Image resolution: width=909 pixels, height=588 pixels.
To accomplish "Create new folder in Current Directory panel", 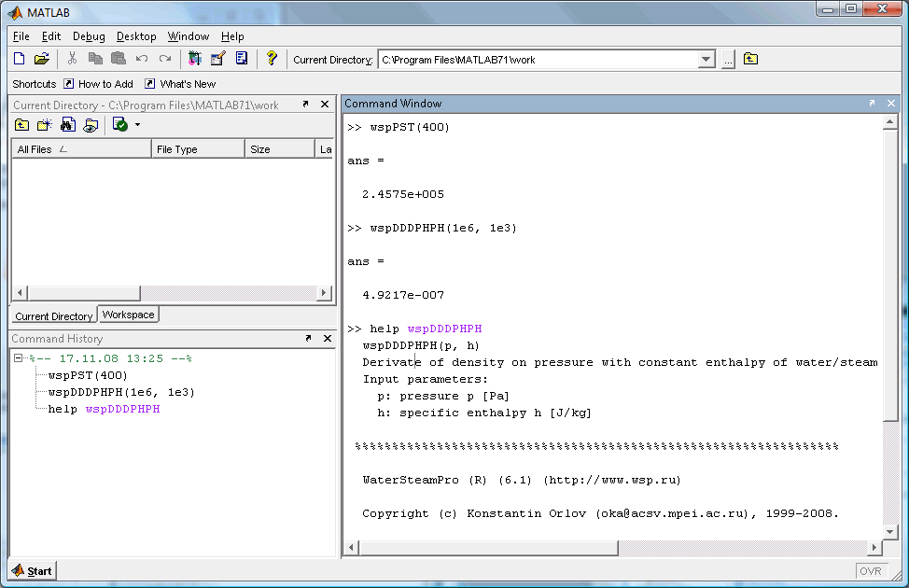I will click(x=45, y=125).
